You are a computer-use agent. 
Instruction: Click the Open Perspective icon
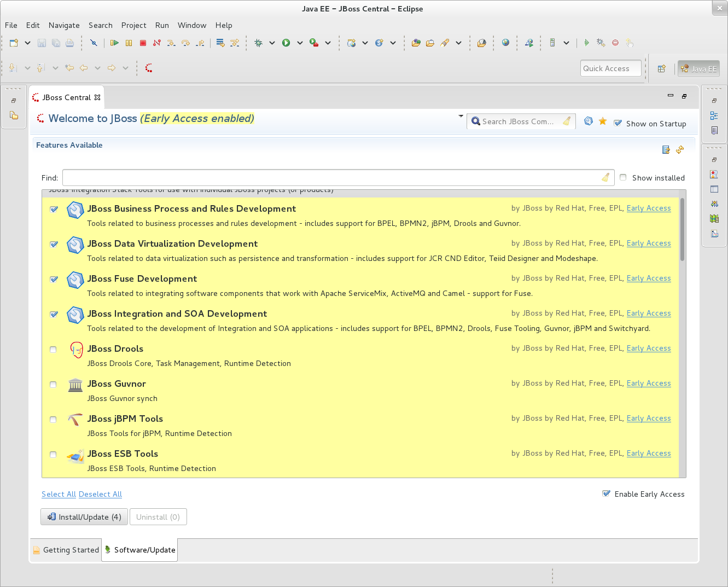pos(662,68)
